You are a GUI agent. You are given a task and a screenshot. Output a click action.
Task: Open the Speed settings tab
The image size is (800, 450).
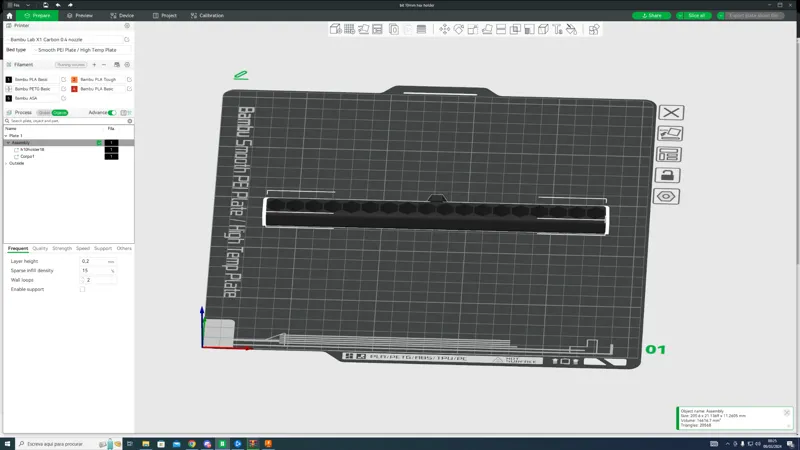[83, 248]
